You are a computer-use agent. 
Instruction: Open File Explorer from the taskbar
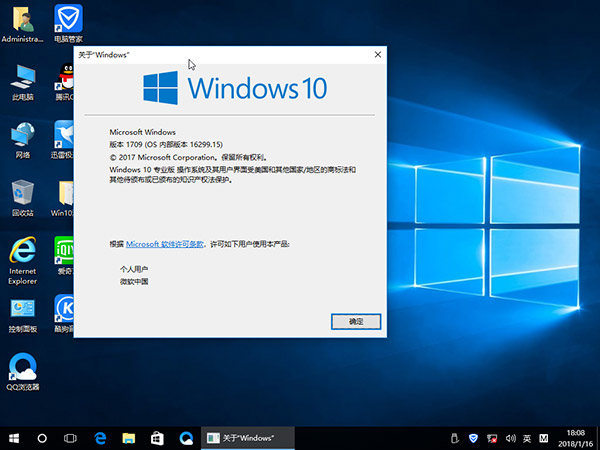(x=129, y=438)
